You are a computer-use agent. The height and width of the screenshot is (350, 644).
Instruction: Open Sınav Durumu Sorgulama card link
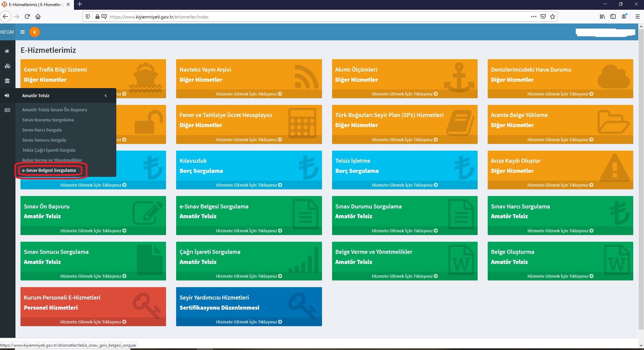coord(405,231)
